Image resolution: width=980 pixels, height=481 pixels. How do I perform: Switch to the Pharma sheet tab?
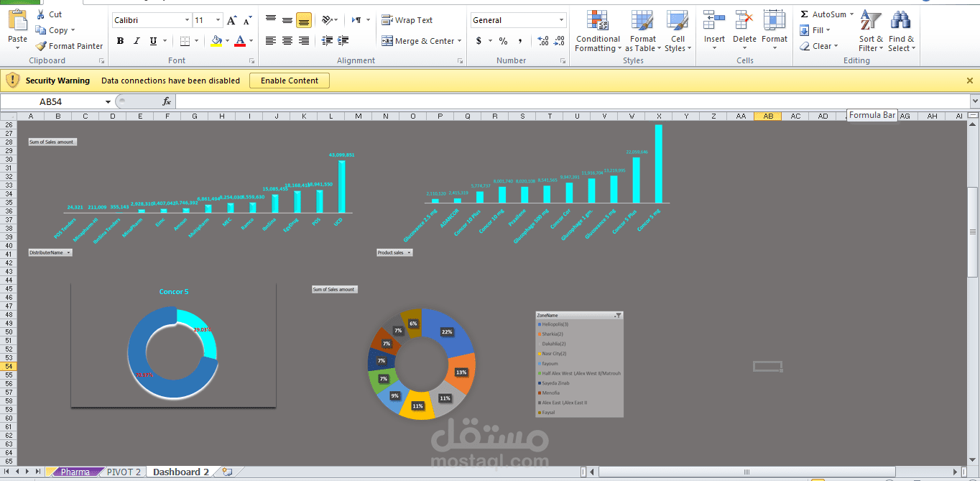[x=75, y=472]
